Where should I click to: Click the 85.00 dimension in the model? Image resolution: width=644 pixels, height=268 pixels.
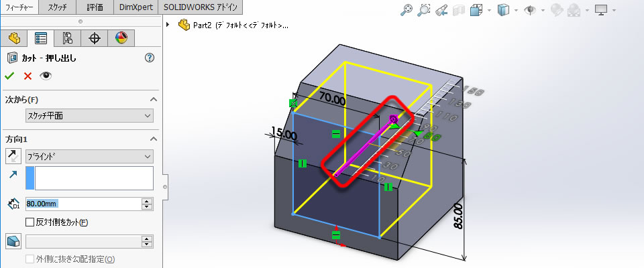pos(458,216)
